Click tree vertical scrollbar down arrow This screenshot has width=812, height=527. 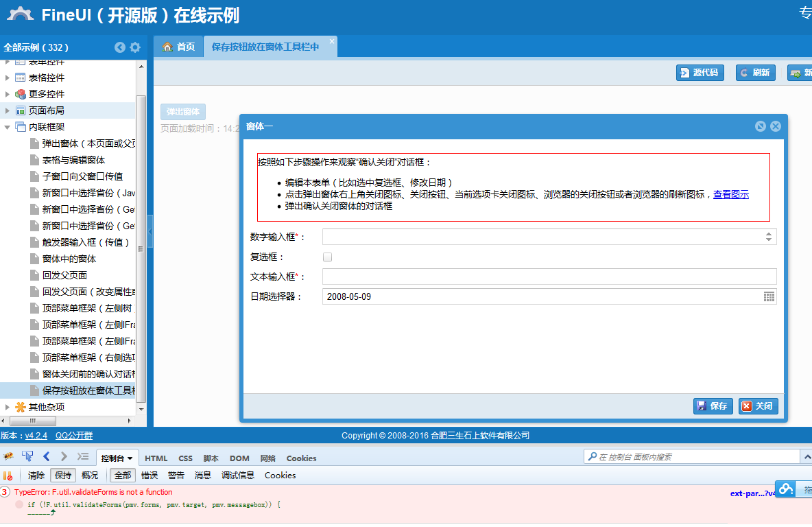click(141, 410)
